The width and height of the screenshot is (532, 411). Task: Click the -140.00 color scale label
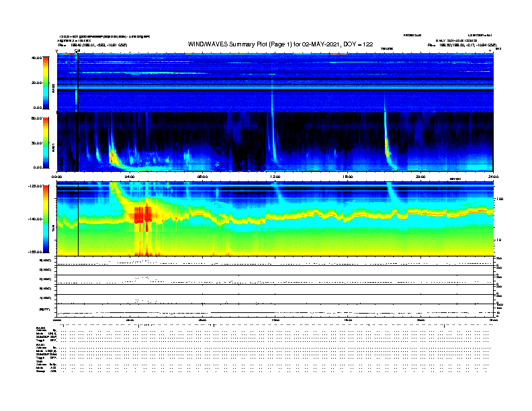tap(35, 219)
